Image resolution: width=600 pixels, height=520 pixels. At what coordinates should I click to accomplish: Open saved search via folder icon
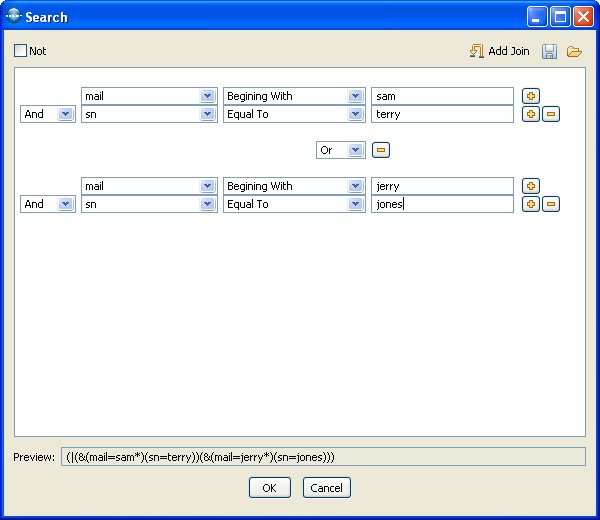coord(574,51)
